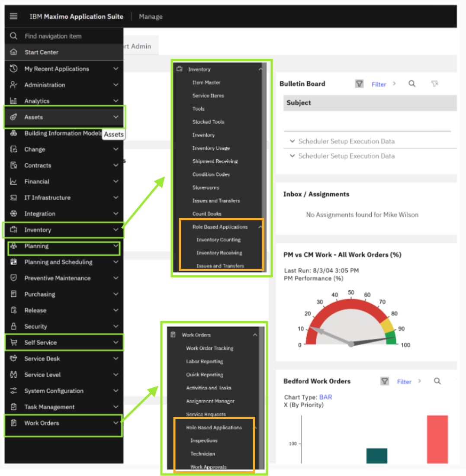Click the Filter link in Bulletin Board

click(x=379, y=84)
